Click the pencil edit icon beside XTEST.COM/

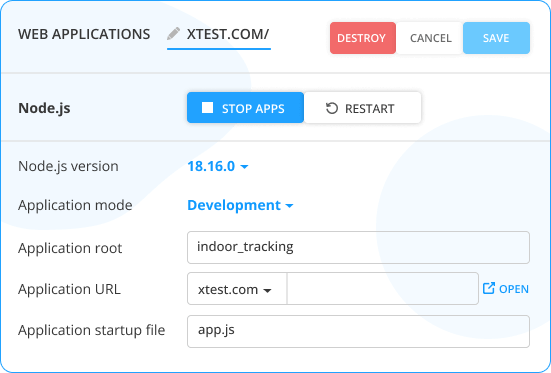173,34
